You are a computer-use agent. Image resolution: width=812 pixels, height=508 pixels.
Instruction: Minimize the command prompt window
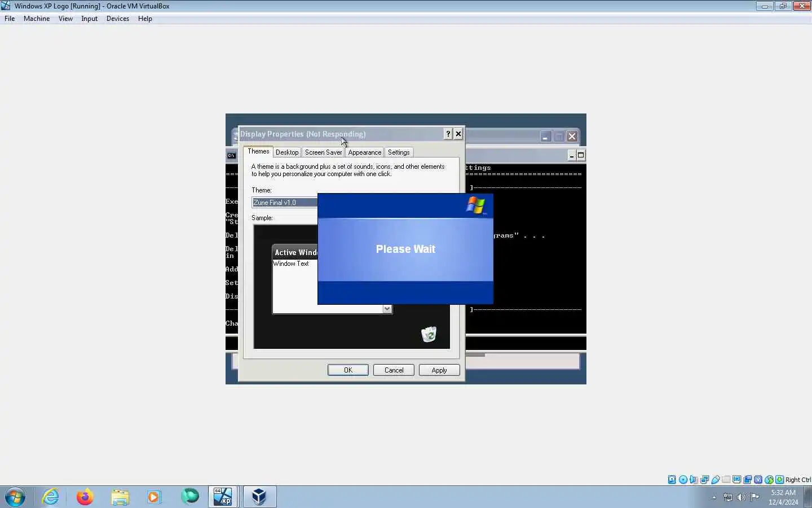(x=571, y=155)
